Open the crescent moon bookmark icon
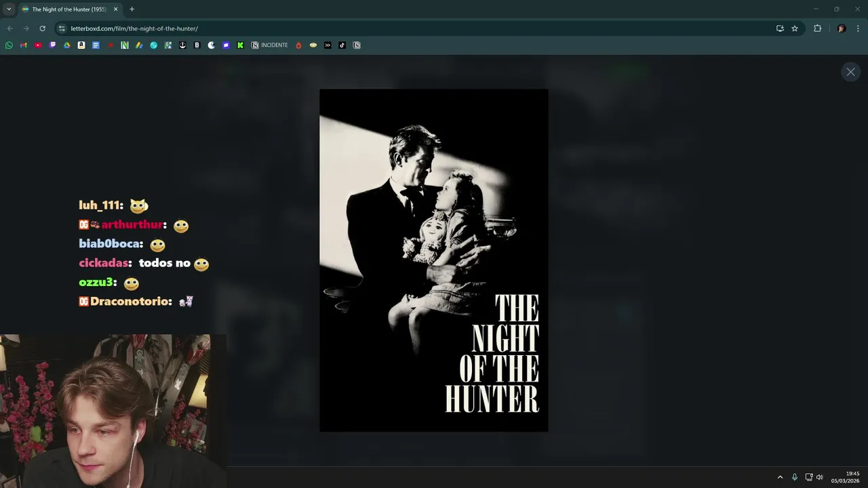 [x=212, y=45]
